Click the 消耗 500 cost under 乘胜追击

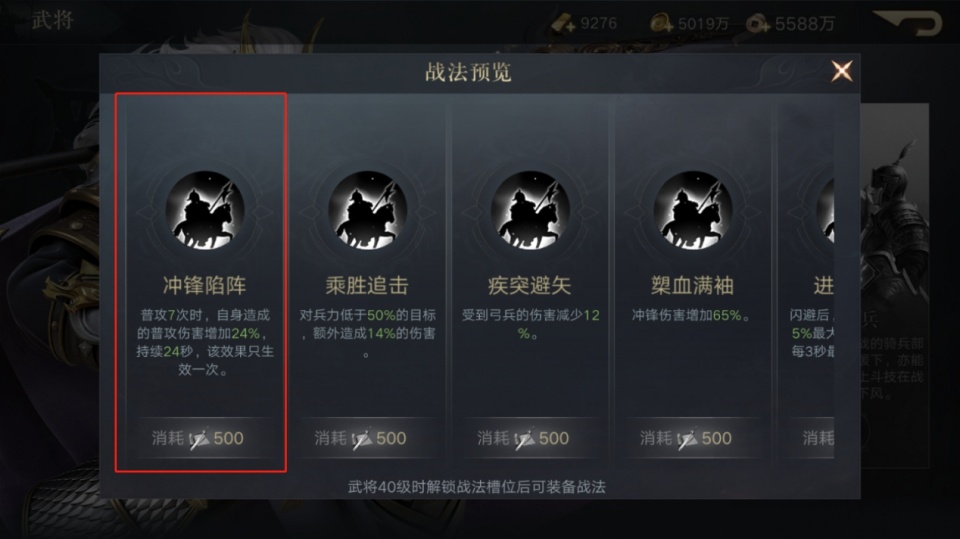point(361,438)
